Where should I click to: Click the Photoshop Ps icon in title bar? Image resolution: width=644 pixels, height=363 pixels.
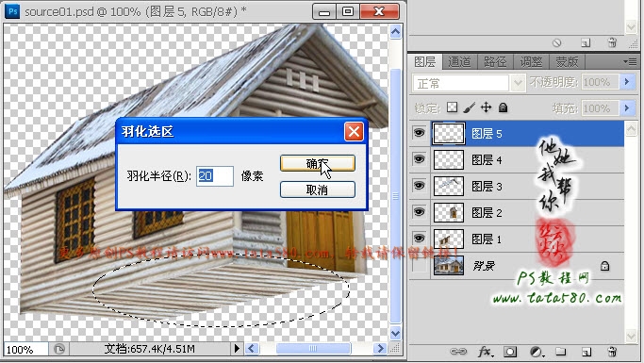13,11
